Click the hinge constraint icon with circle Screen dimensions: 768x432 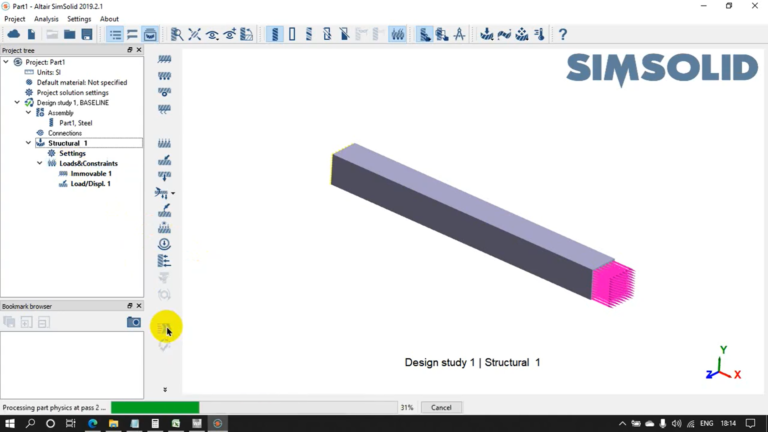point(165,92)
